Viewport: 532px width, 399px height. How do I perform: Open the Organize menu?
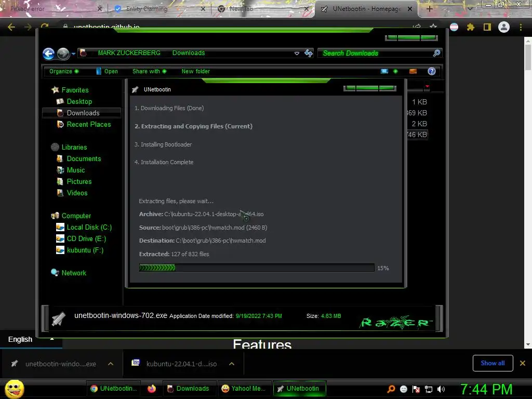[x=64, y=71]
